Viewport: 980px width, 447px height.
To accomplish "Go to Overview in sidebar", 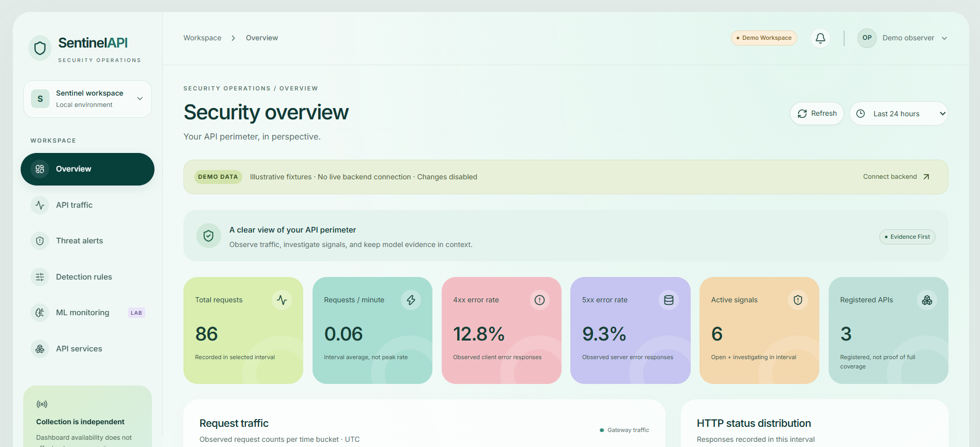I will click(x=87, y=169).
